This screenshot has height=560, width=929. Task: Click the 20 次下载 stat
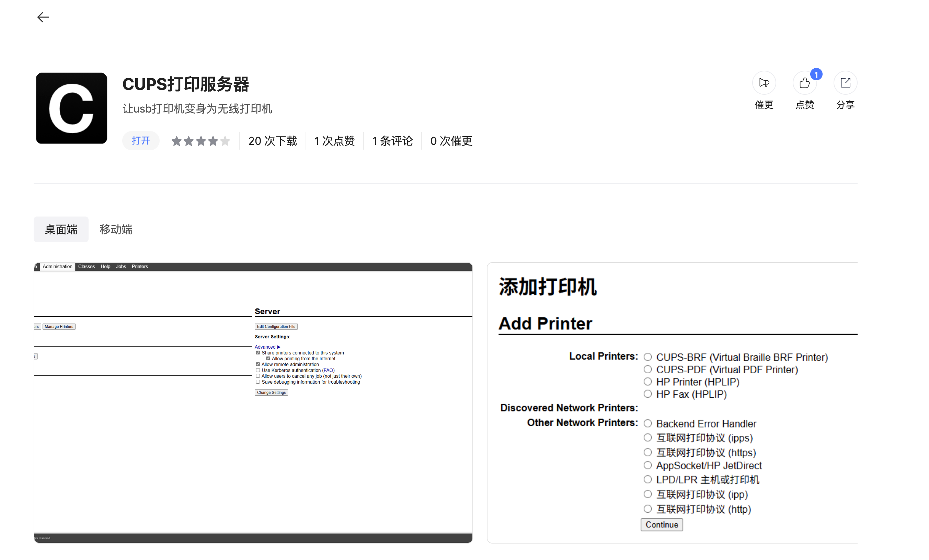pyautogui.click(x=272, y=141)
